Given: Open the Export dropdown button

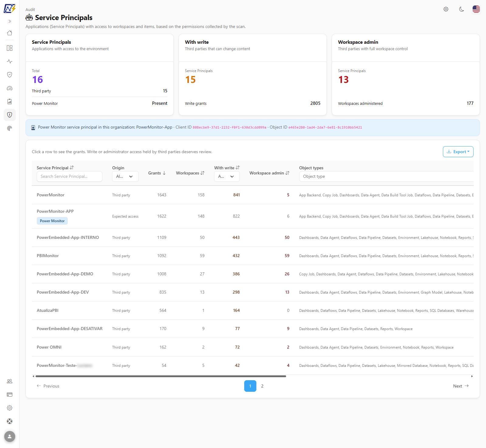Looking at the screenshot, I should click(x=458, y=152).
